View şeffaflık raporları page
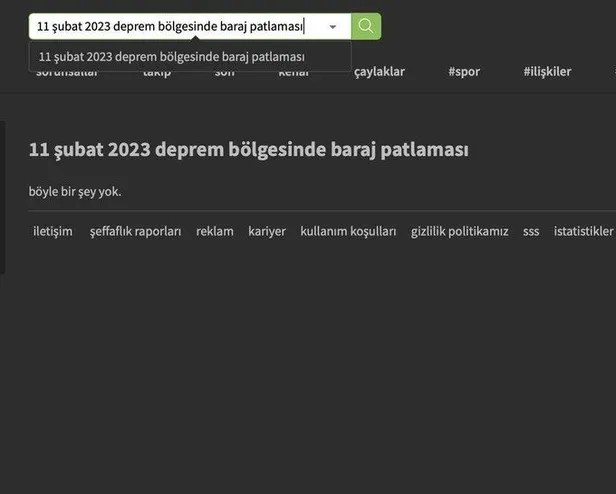The height and width of the screenshot is (494, 616). point(135,231)
